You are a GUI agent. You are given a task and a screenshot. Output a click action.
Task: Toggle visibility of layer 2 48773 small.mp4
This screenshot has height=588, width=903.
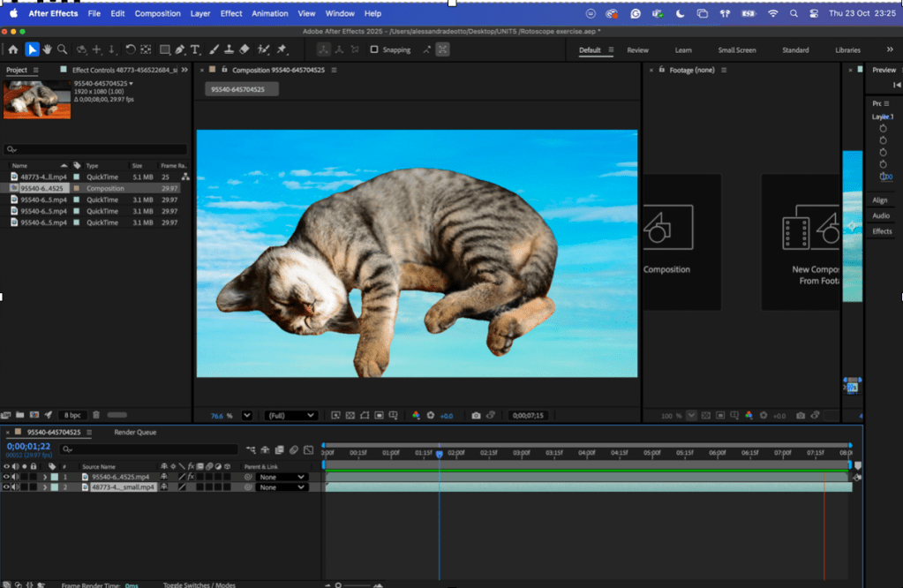(6, 487)
